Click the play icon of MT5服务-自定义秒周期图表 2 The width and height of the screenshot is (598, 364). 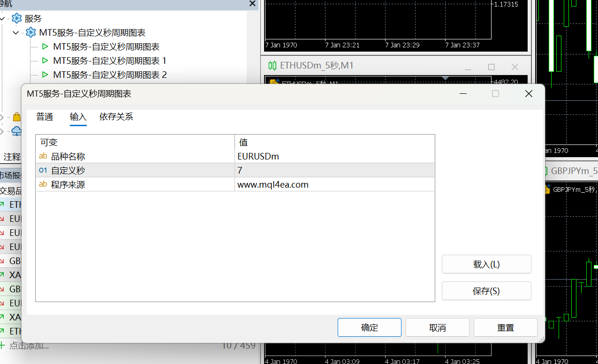click(45, 75)
